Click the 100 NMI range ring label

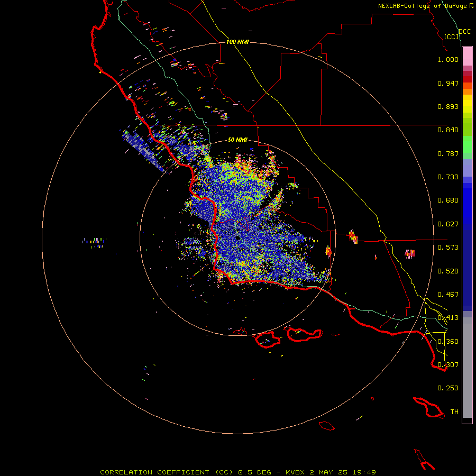click(x=237, y=42)
